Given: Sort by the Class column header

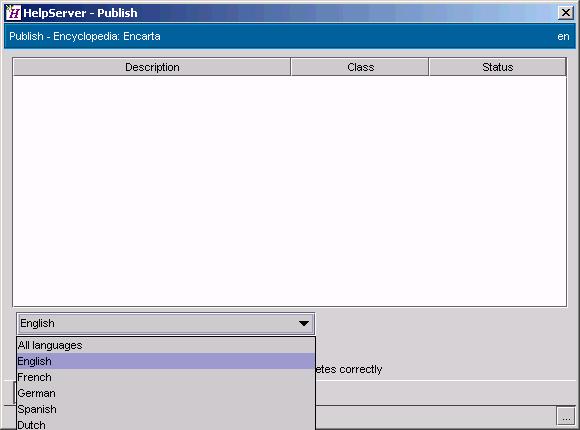Looking at the screenshot, I should click(x=360, y=67).
